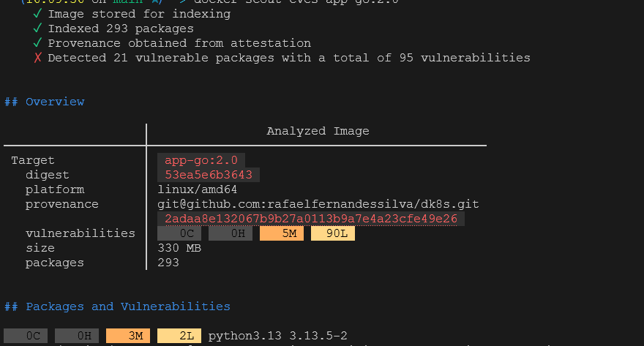Image resolution: width=644 pixels, height=346 pixels.
Task: Click the python3.13 3.13.5-2 package name
Action: 278,336
